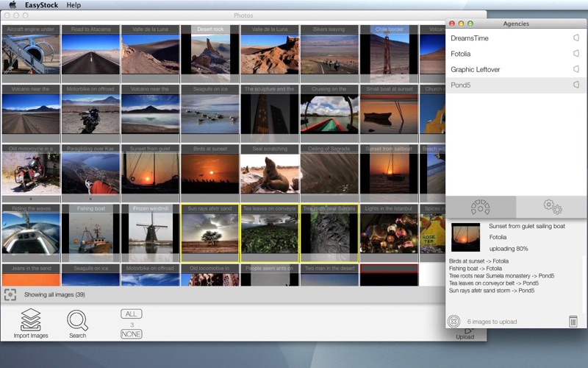Viewport: 588px width, 368px height.
Task: Toggle the tag icon next to Graphic Leftover
Action: tap(576, 69)
